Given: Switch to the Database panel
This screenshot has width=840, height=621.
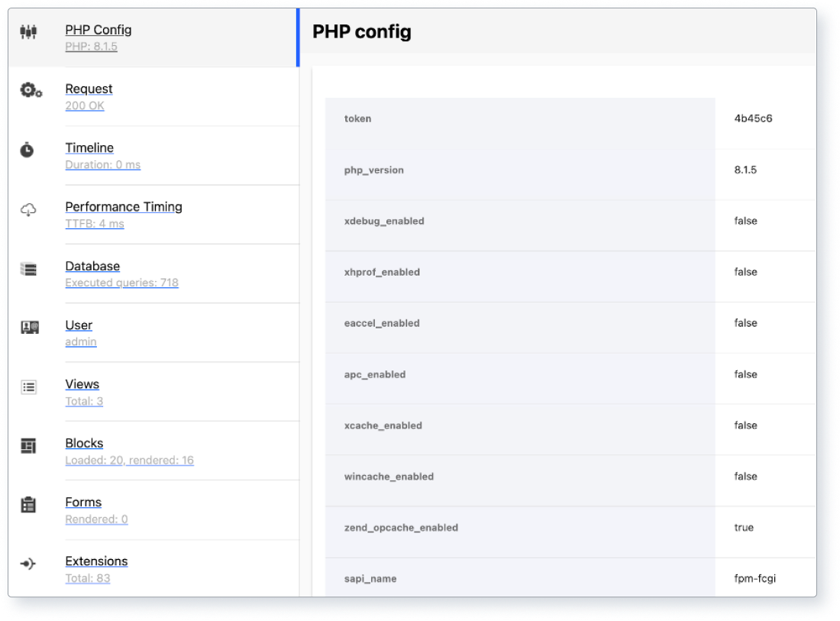Looking at the screenshot, I should (x=92, y=266).
